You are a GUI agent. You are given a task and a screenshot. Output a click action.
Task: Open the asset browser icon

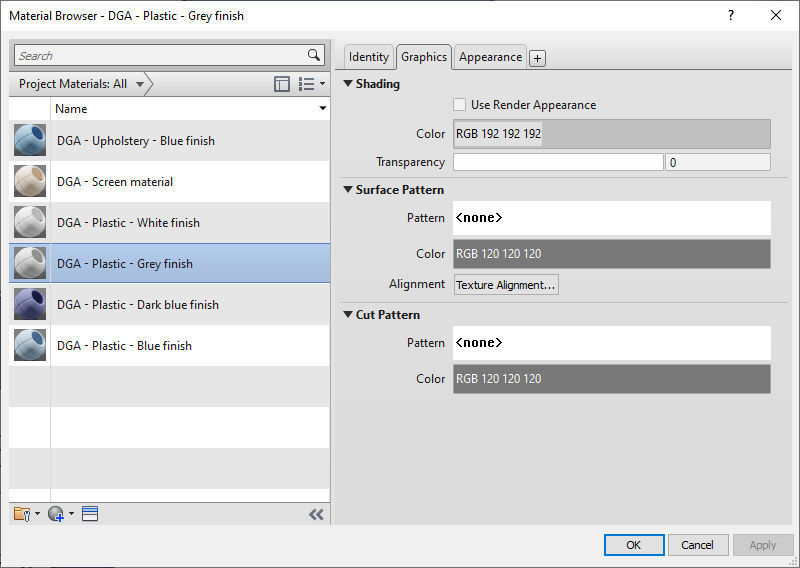click(x=90, y=514)
